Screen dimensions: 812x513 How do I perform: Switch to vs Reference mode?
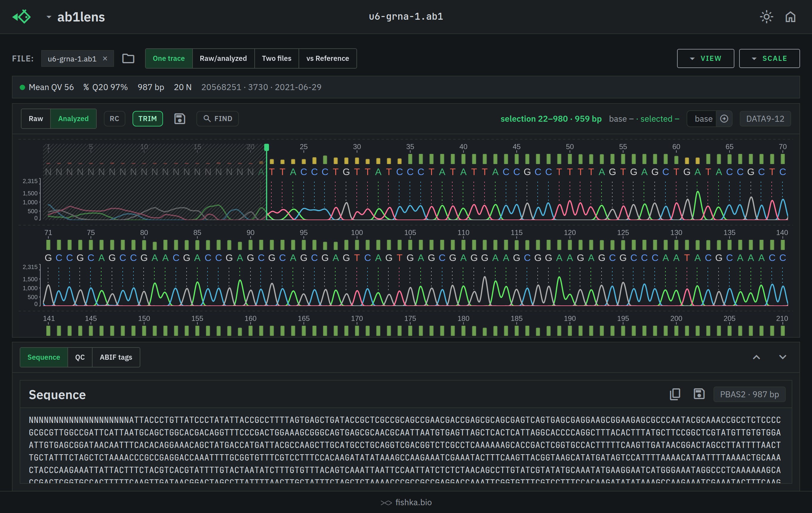click(x=327, y=59)
